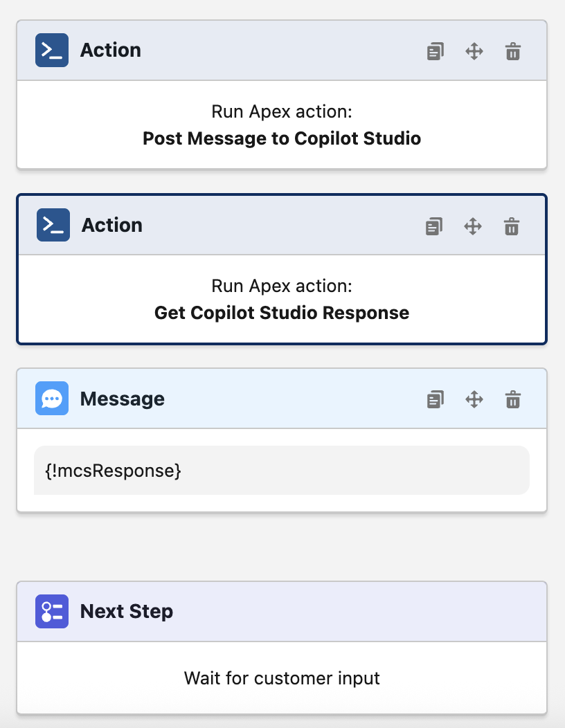Delete the Post Message to Copilot Studio action

[x=512, y=51]
